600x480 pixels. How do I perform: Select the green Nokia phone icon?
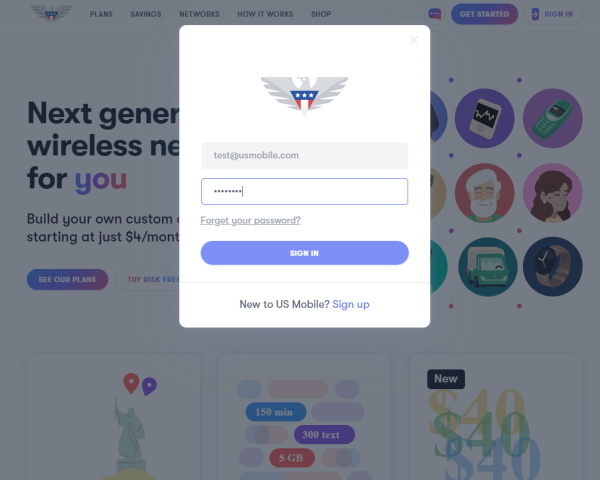(553, 118)
